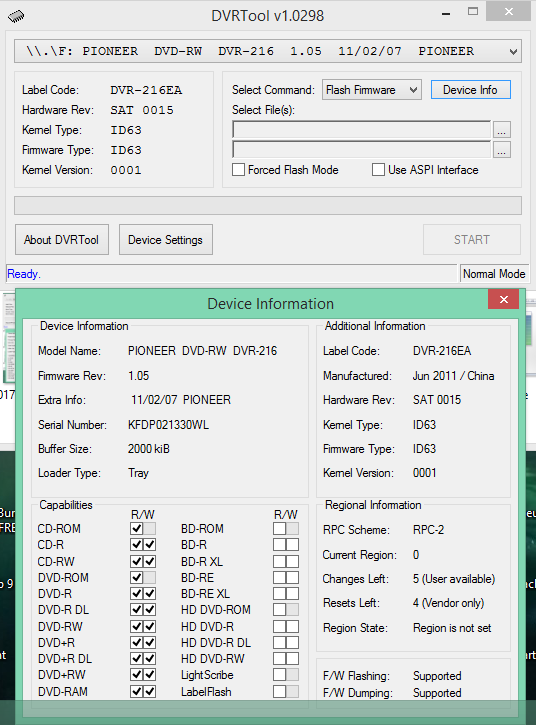Click the CD-R write checkbox
Screen dimensions: 536x725
click(150, 545)
